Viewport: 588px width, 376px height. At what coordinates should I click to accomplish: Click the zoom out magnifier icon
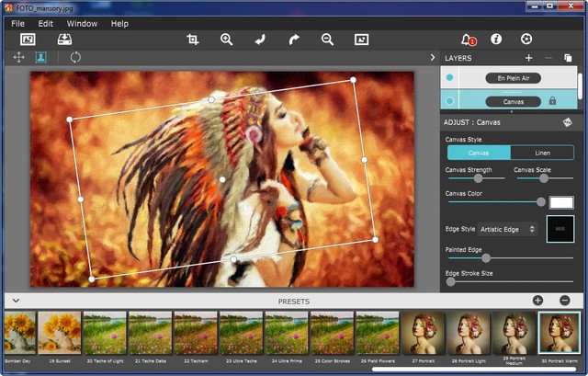[x=327, y=40]
